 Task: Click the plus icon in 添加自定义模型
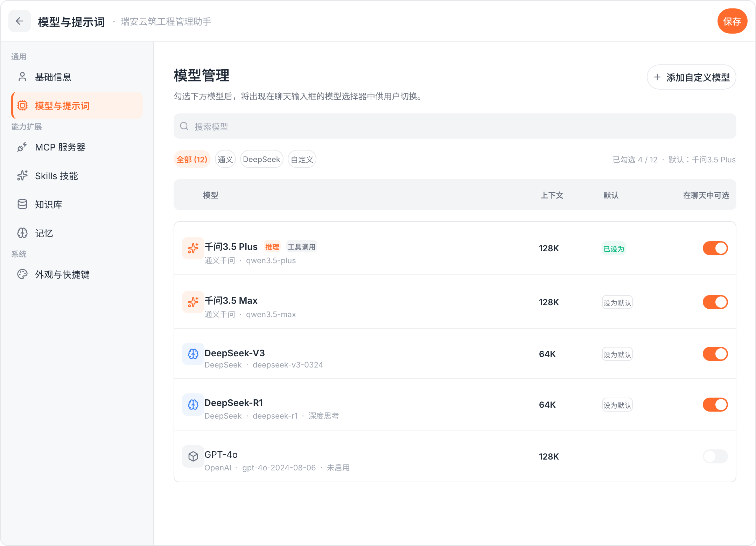(657, 77)
